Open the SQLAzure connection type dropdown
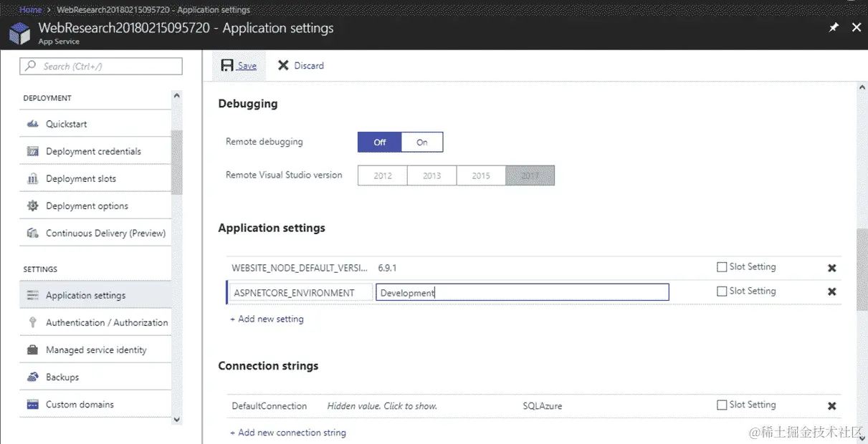 [x=543, y=406]
